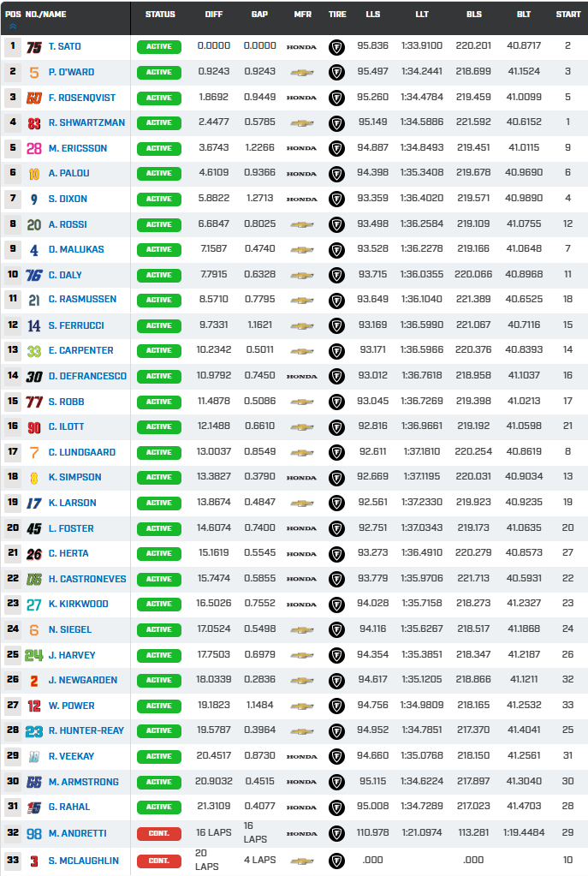Select gap value 1.2713 for S. Dixon
This screenshot has height=876, width=588.
coord(259,197)
